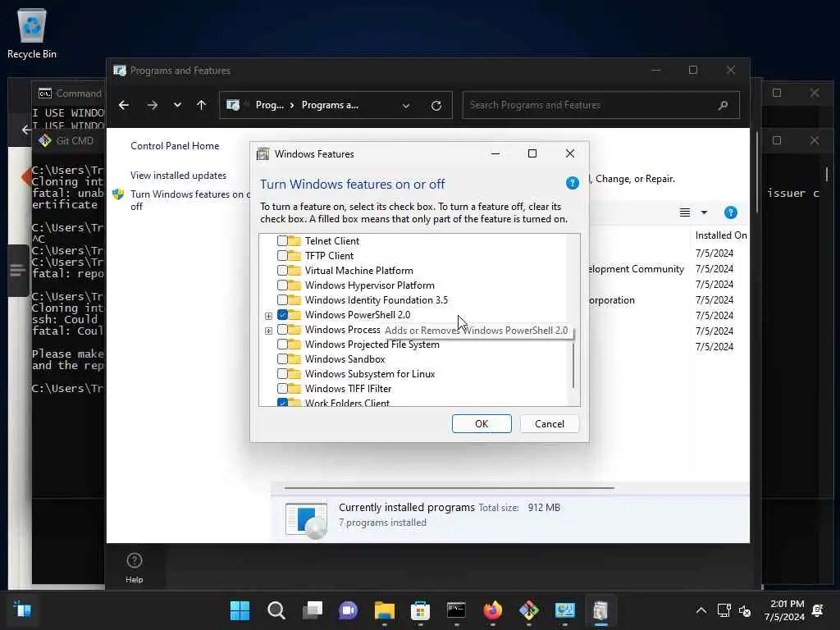Open the Recycle Bin desktop icon
The image size is (840, 630).
pyautogui.click(x=32, y=33)
